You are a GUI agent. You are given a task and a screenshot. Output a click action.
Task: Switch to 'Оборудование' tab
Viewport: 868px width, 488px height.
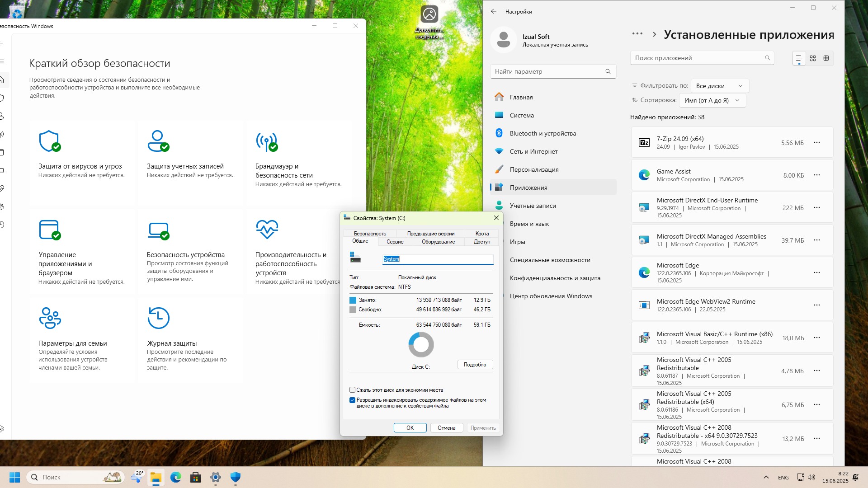point(439,242)
